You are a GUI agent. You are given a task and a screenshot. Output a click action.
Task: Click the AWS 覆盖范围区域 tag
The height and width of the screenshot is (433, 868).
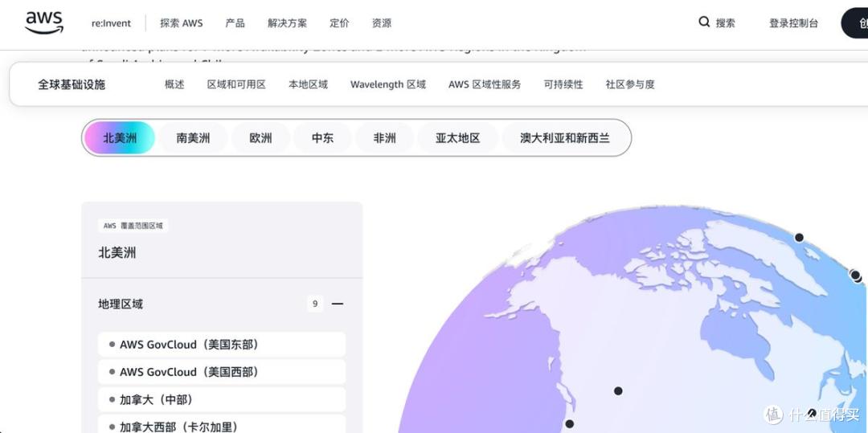click(133, 226)
